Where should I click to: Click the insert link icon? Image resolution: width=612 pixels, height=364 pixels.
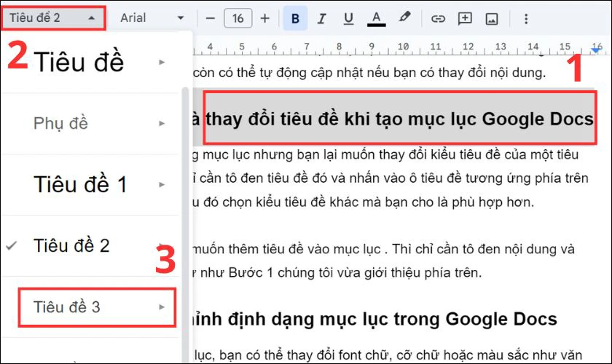438,18
